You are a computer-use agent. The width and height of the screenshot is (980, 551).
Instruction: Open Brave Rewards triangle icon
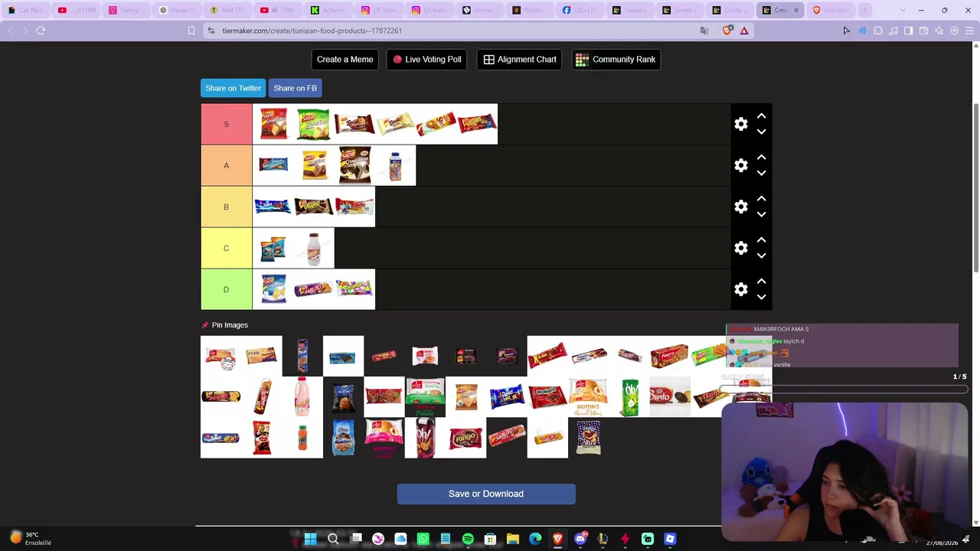[x=743, y=31]
